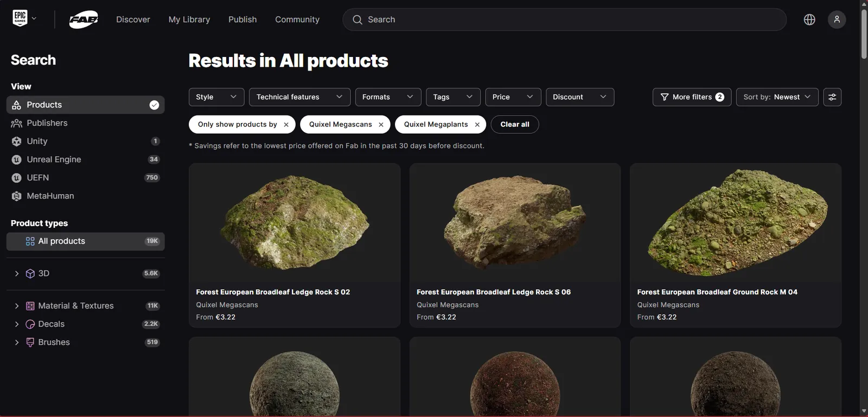Open the Community menu
868x417 pixels.
(x=297, y=20)
